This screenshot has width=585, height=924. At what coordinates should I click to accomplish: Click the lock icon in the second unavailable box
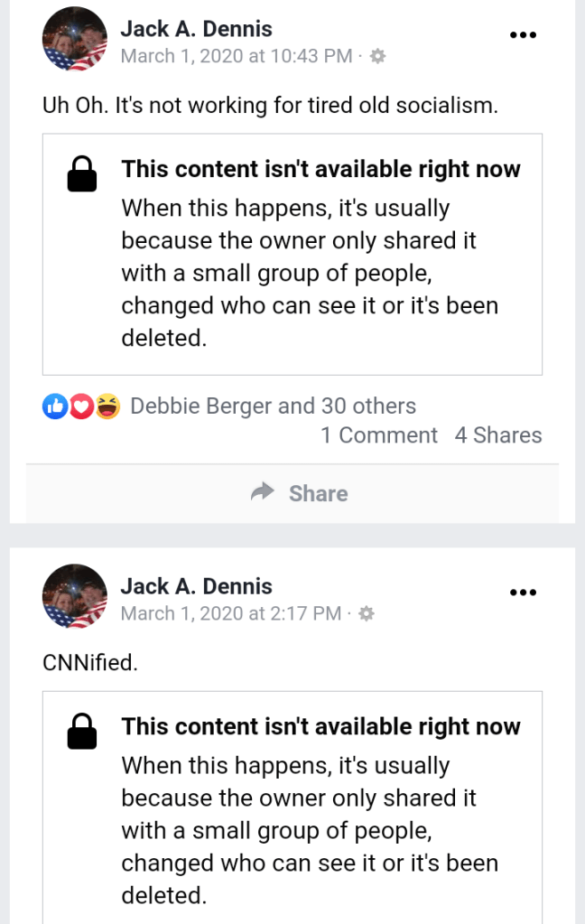tap(82, 732)
